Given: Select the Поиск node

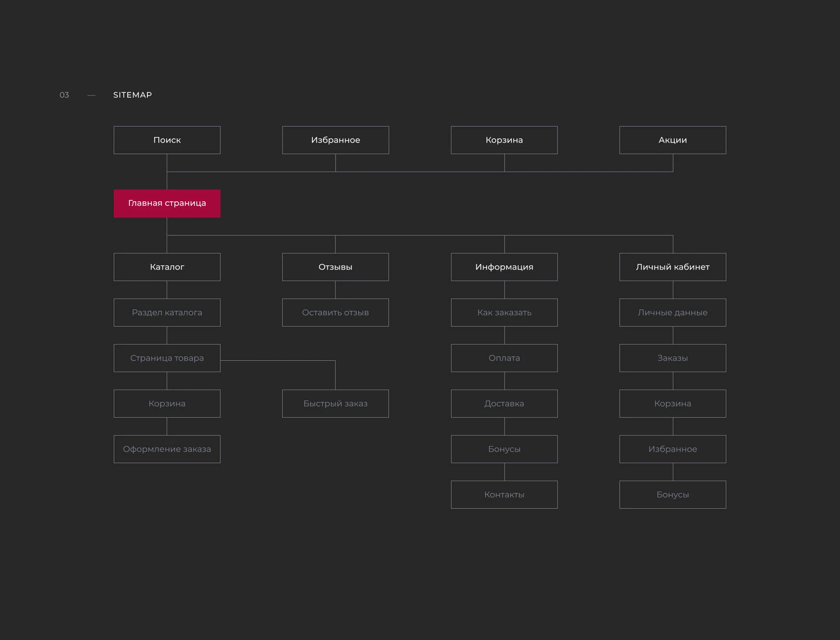Looking at the screenshot, I should tap(167, 140).
